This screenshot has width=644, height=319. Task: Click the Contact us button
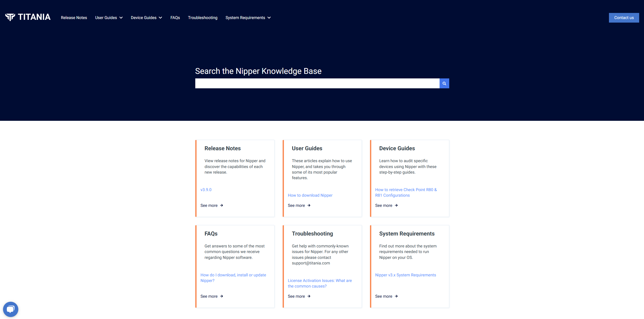pyautogui.click(x=624, y=18)
